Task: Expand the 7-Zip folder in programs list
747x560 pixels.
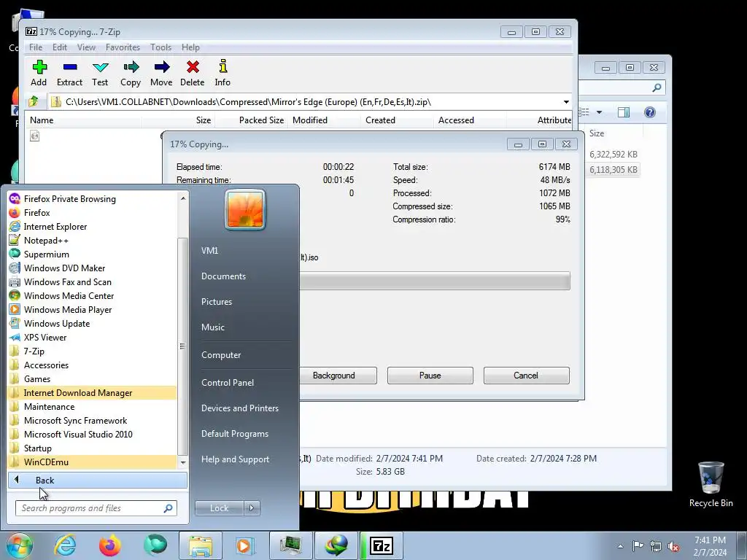Action: (x=34, y=351)
